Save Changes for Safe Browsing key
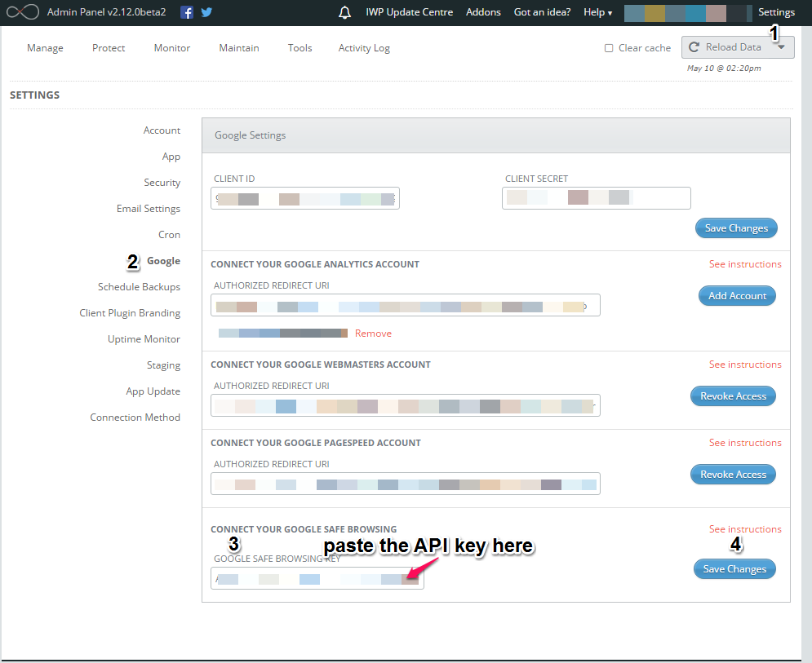The image size is (812, 663). [734, 568]
